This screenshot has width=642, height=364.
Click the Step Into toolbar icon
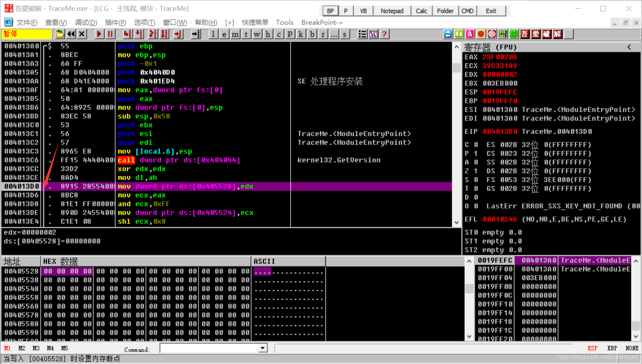127,34
